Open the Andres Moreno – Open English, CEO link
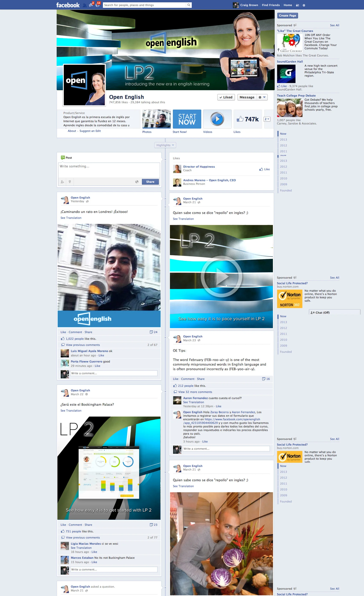364x596 pixels. pos(209,180)
